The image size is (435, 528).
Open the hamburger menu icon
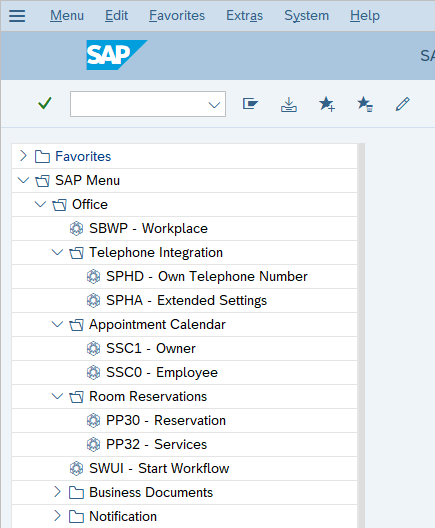coord(17,15)
